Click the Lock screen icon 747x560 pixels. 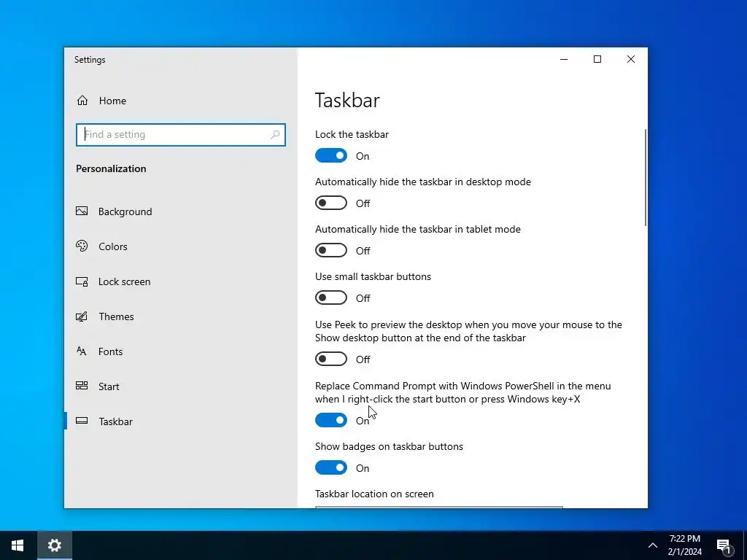pos(82,281)
